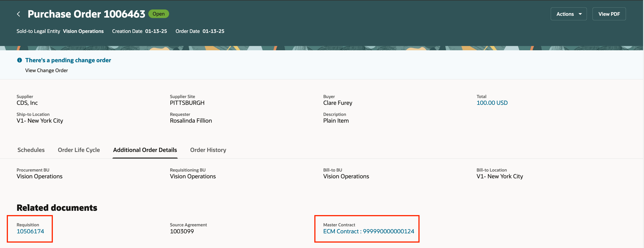Click the Purchase Order 1006463 title
This screenshot has height=248, width=644.
click(x=86, y=14)
